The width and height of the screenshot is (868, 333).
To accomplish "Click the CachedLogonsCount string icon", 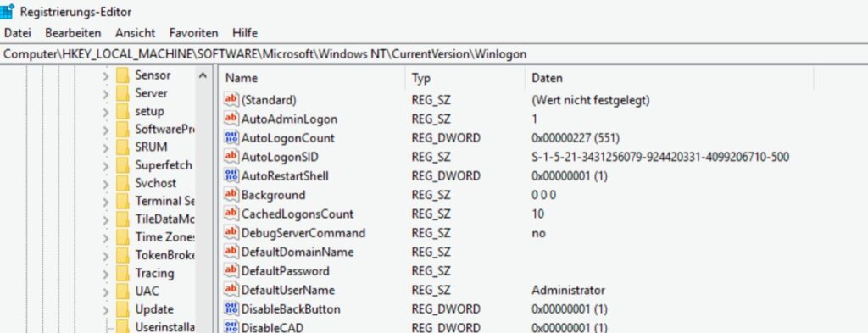I will pos(231,214).
